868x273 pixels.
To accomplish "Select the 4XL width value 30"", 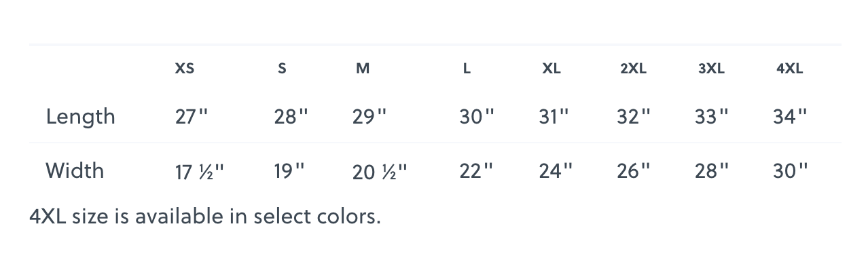I will coord(790,171).
